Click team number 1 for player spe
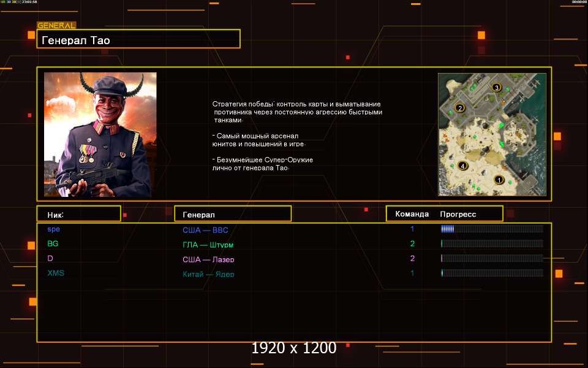 pyautogui.click(x=412, y=229)
